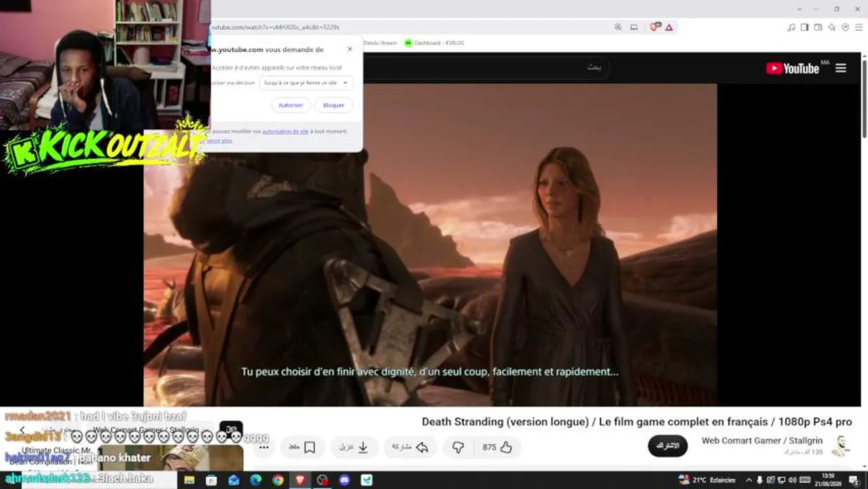This screenshot has height=489, width=868.
Task: Open the Brave Shields lion icon
Action: click(x=655, y=27)
